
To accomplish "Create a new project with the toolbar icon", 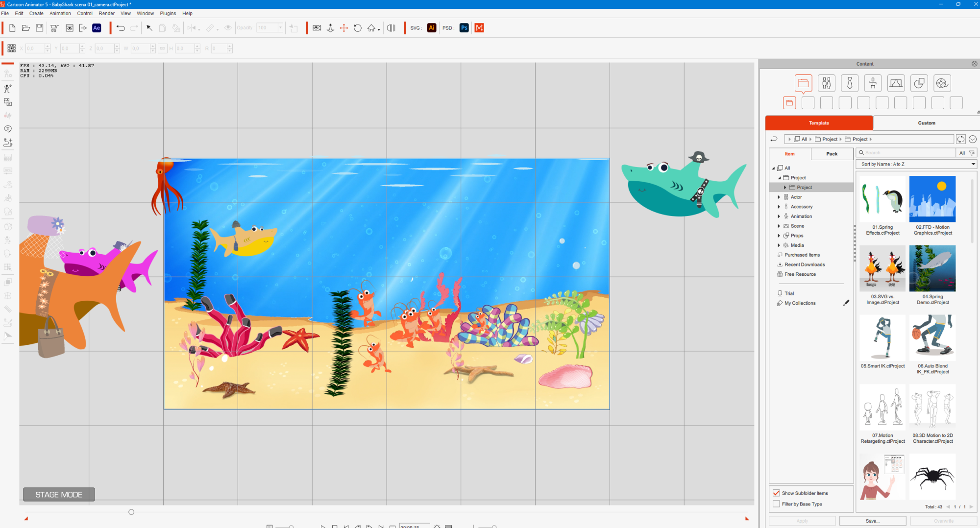I will tap(12, 28).
